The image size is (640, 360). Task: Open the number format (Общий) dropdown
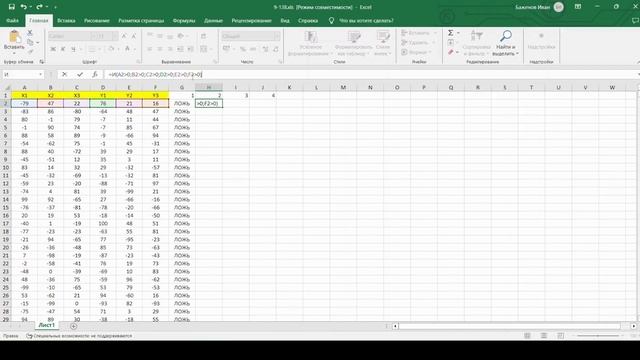[x=251, y=36]
